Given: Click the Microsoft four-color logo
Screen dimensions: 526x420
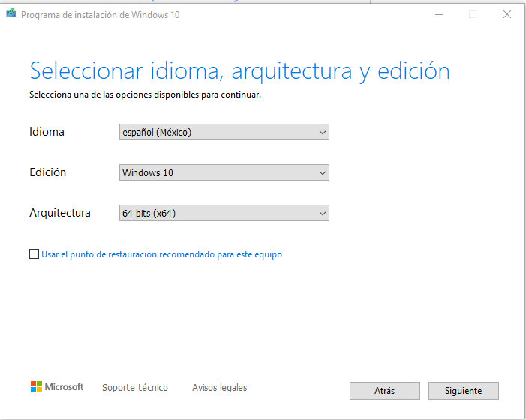Looking at the screenshot, I should pyautogui.click(x=36, y=387).
